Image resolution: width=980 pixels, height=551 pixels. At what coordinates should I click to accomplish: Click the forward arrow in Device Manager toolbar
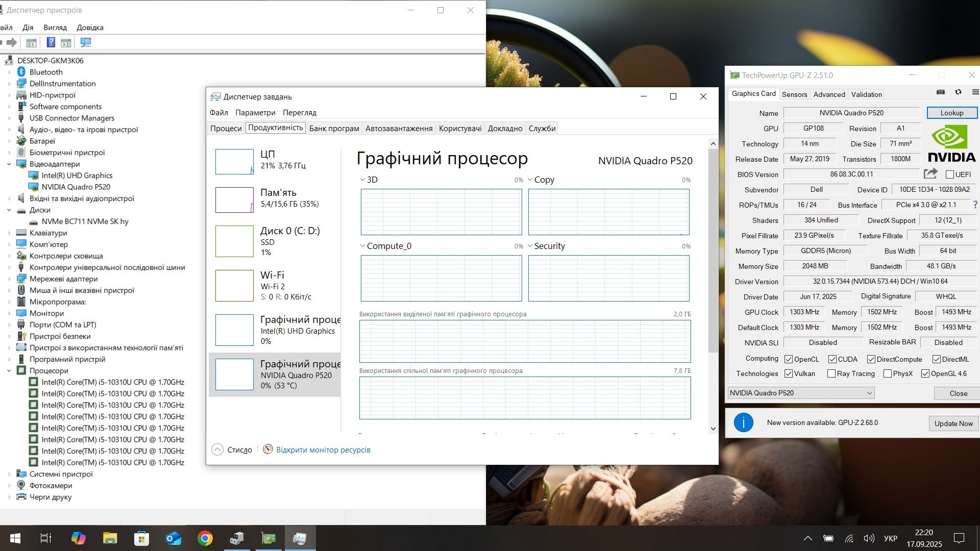(x=12, y=42)
